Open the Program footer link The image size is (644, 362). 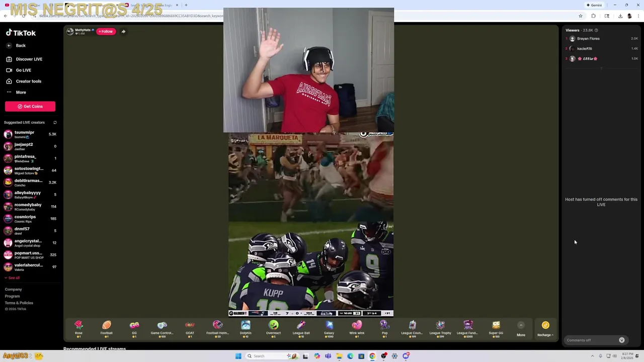coord(12,296)
